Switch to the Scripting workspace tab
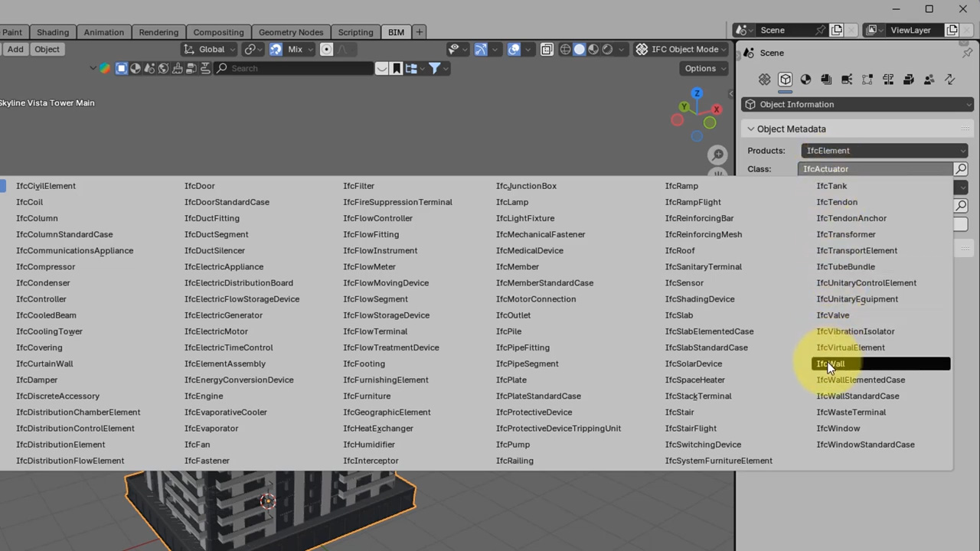This screenshot has width=980, height=551. [x=355, y=32]
